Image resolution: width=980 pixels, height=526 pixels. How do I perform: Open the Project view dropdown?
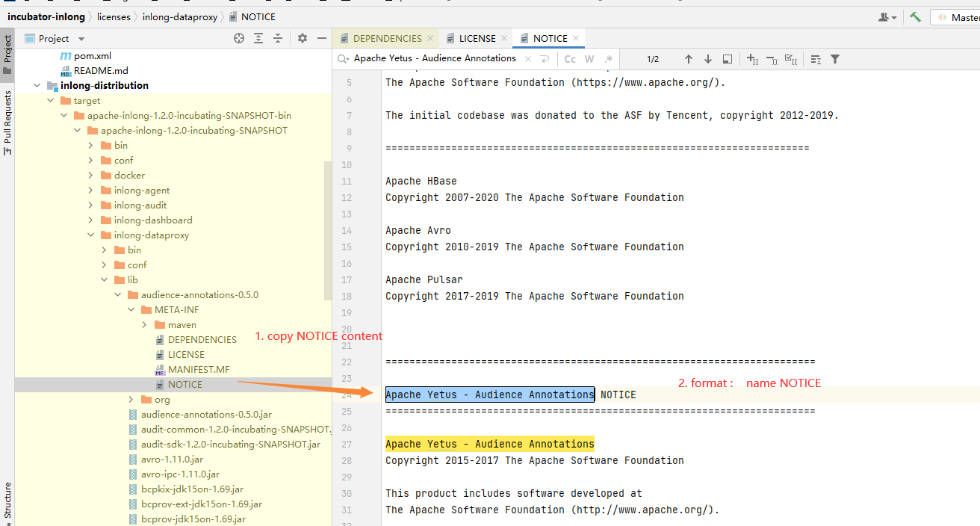(81, 39)
